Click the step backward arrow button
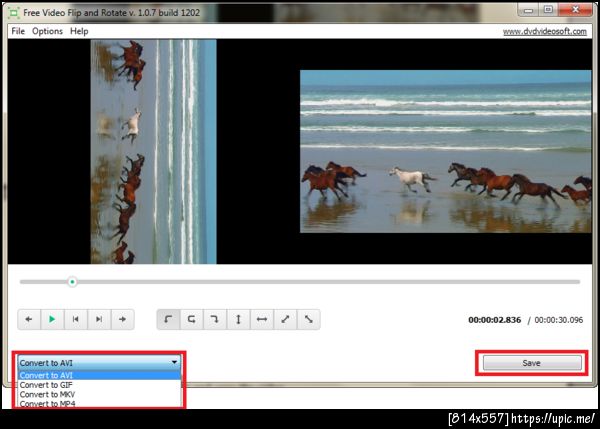 click(29, 319)
